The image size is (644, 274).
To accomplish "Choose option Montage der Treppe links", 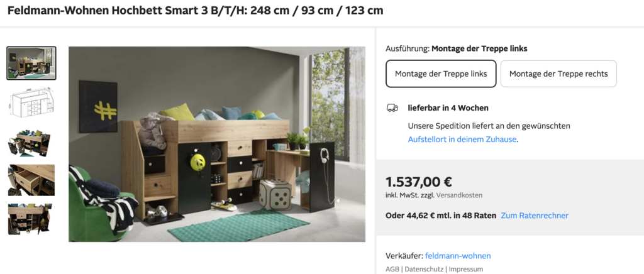I will tap(441, 74).
